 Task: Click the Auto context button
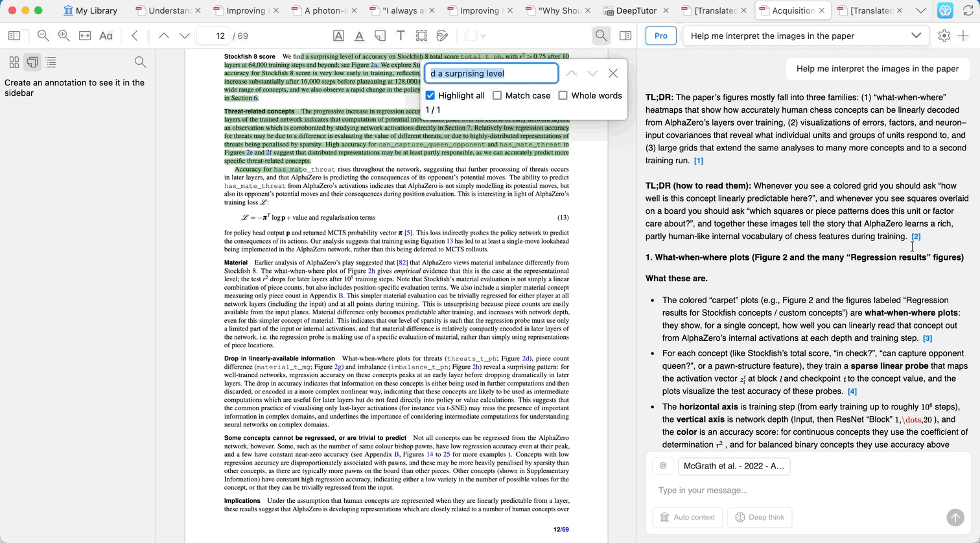tap(687, 517)
